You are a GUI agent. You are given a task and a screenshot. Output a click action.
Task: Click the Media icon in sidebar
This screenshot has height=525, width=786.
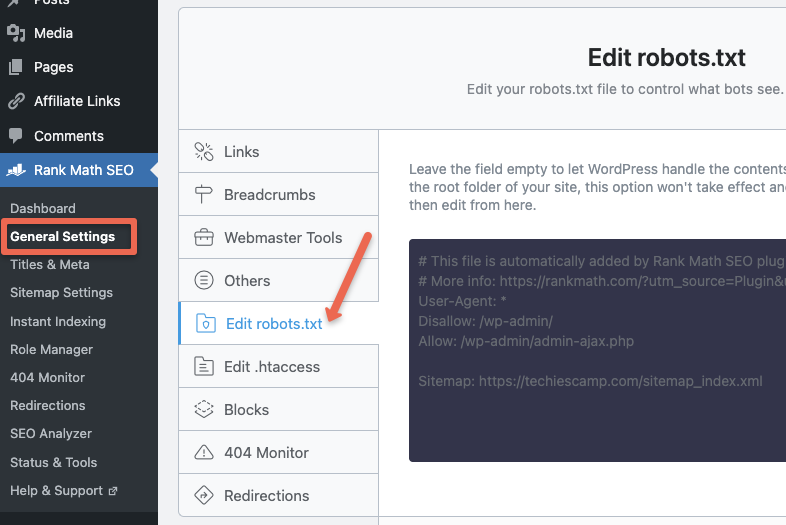pos(16,33)
